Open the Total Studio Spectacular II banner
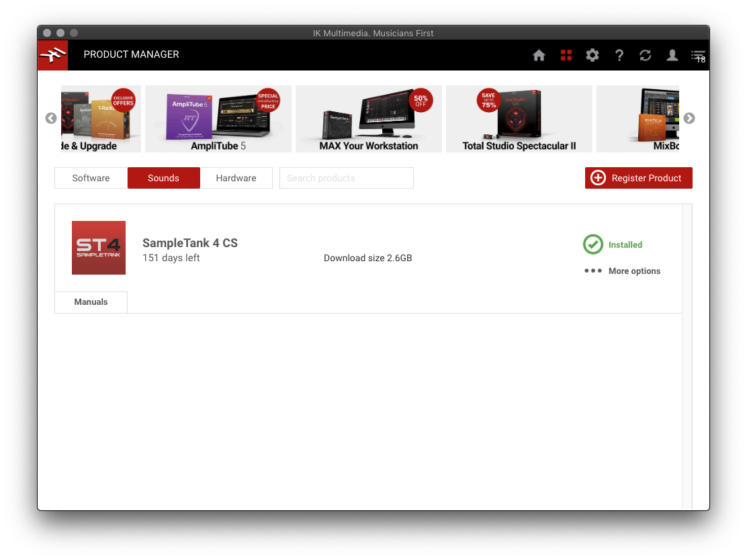The width and height of the screenshot is (747, 560). (519, 119)
